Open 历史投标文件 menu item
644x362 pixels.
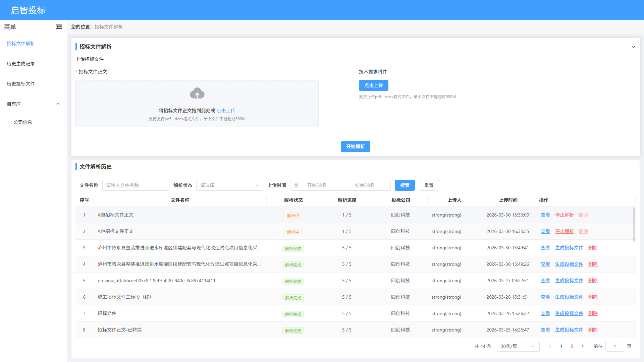pos(21,84)
